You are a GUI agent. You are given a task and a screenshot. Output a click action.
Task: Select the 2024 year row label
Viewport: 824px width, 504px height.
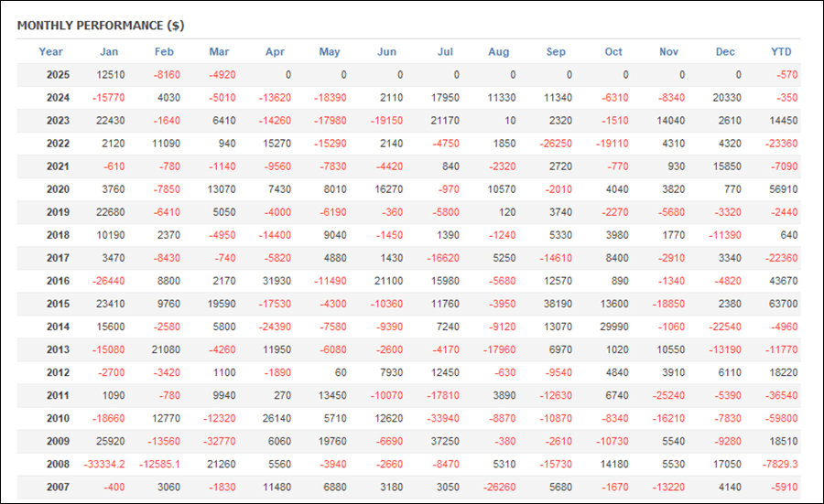point(58,98)
